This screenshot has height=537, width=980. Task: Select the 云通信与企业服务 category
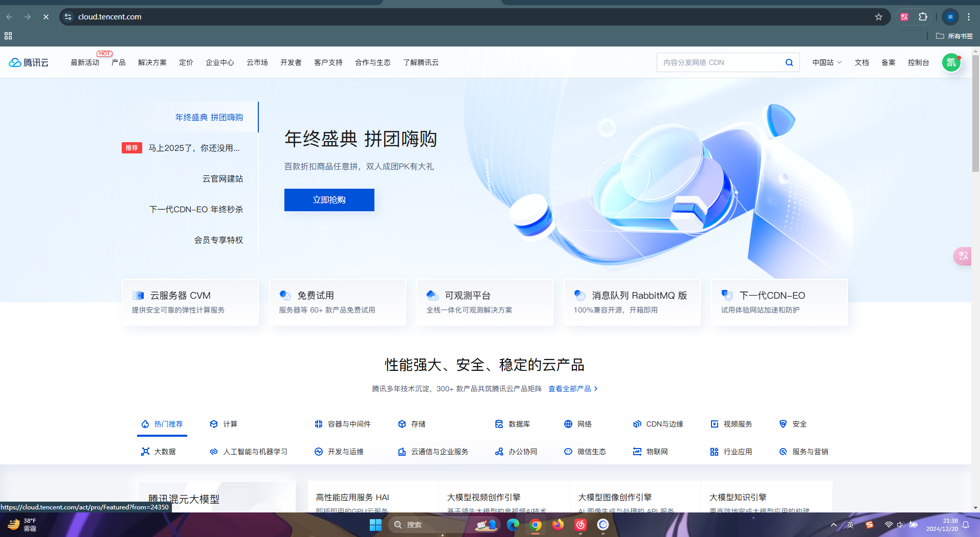pos(433,452)
